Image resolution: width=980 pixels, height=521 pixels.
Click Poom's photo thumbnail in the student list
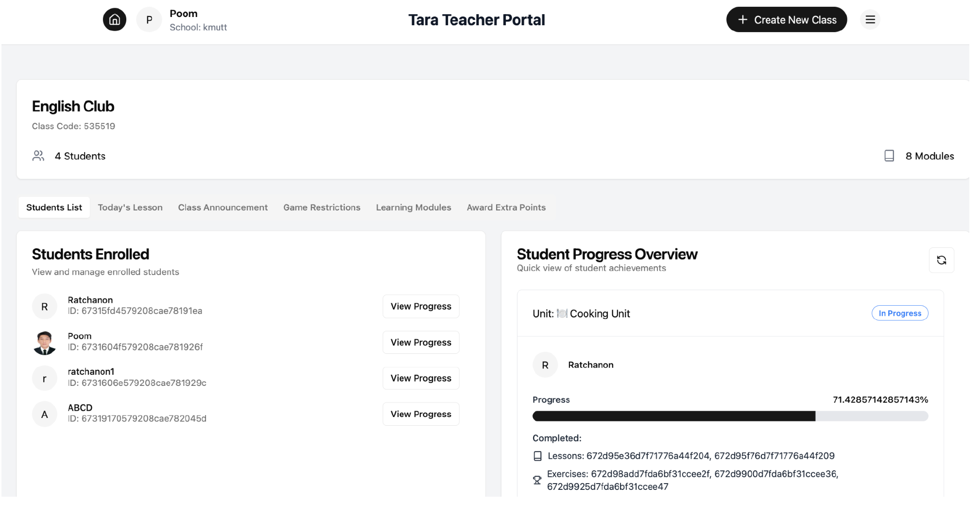coord(44,342)
